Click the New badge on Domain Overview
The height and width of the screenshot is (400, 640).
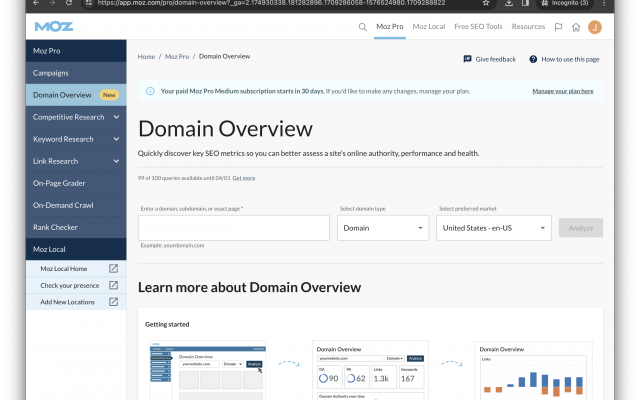click(x=109, y=95)
